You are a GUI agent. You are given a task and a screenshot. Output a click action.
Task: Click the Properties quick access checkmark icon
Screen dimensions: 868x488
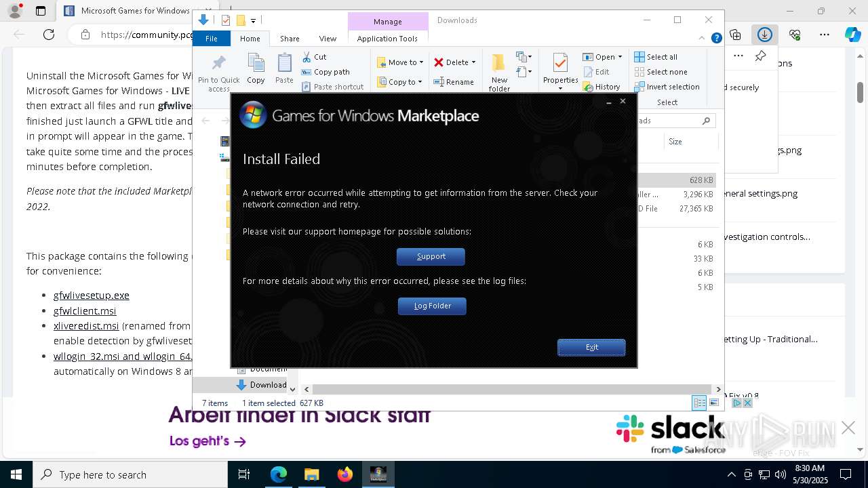(226, 20)
